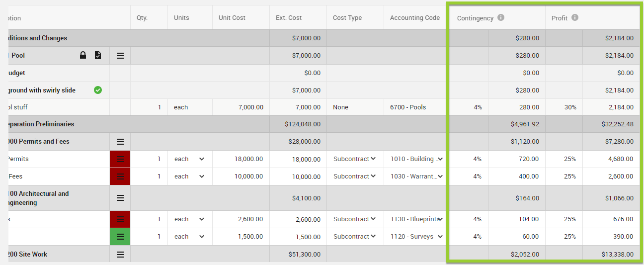Open the Site Work row menu icon
Viewport: 644px width, 265px height.
tap(120, 255)
